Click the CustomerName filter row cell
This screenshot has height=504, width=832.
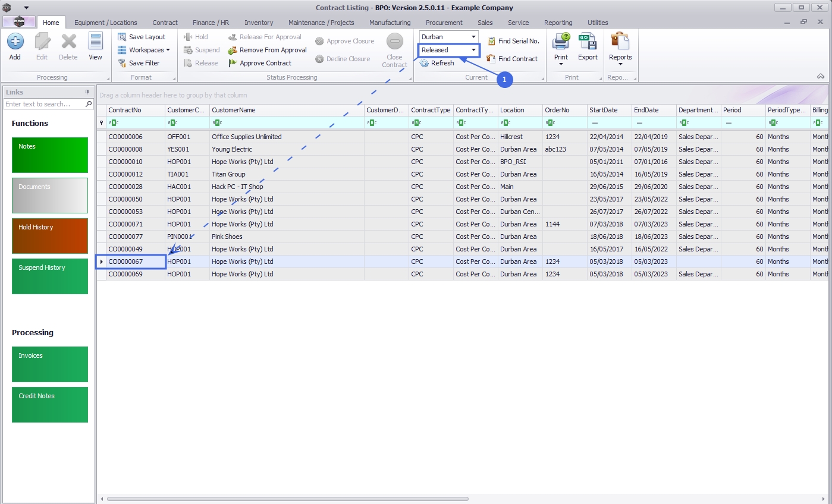click(287, 122)
